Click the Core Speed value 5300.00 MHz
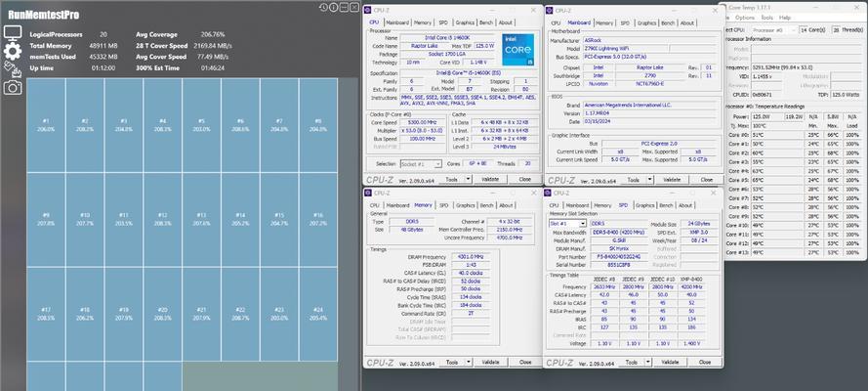 click(424, 122)
